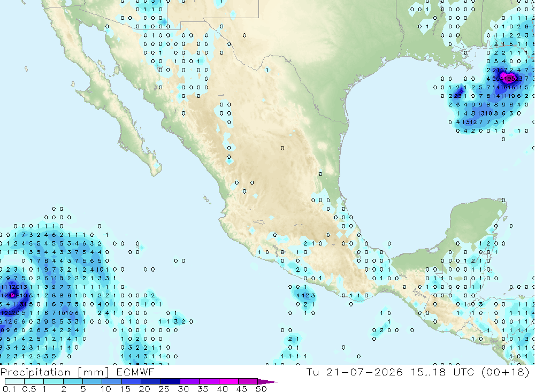Click the legend label "50"
Viewport: 535px width, 392px height.
tap(261, 389)
